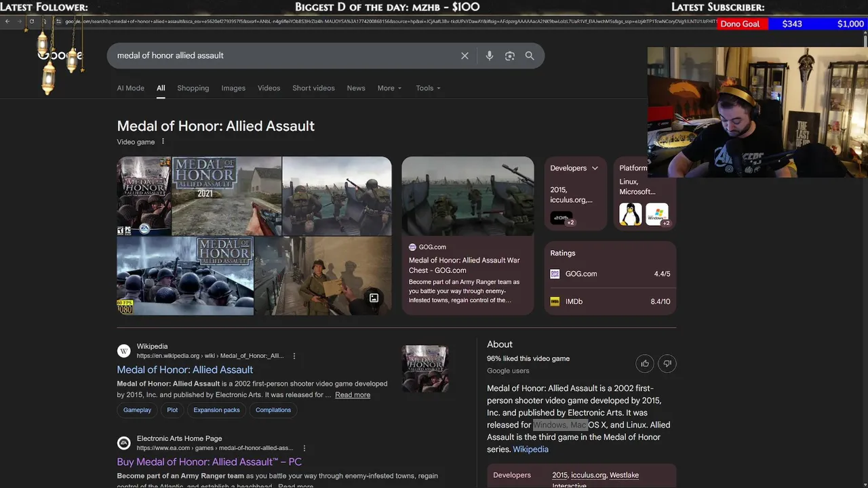
Task: Clear the search box with the X icon
Action: click(465, 56)
